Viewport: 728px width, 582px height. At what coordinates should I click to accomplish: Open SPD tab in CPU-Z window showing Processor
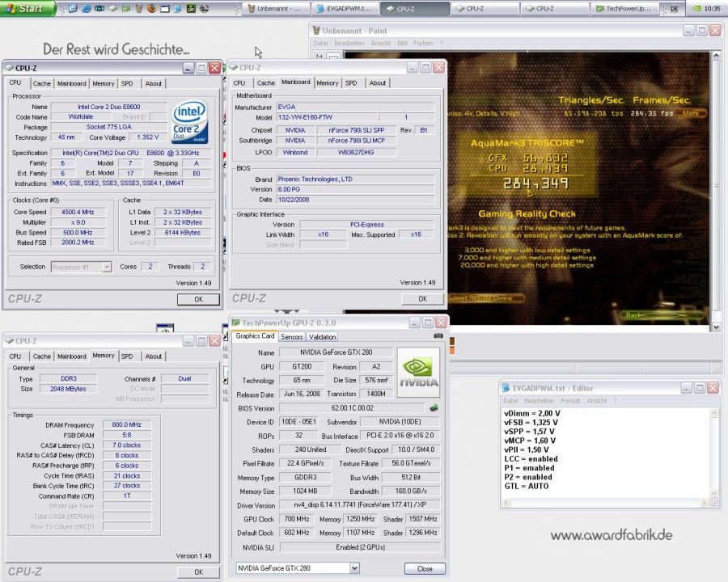tap(127, 83)
